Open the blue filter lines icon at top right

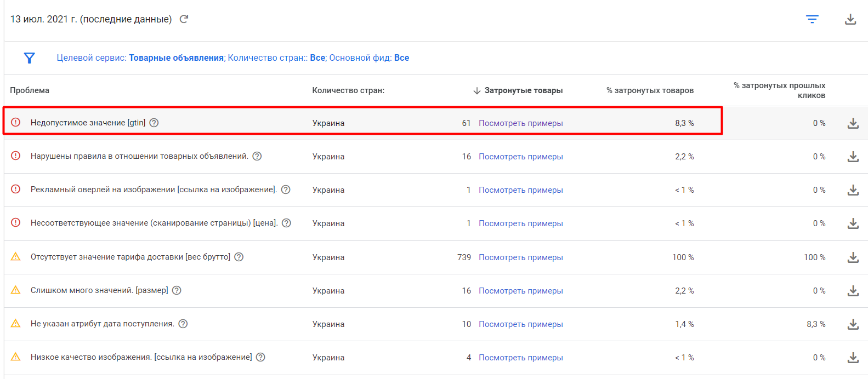pos(812,19)
